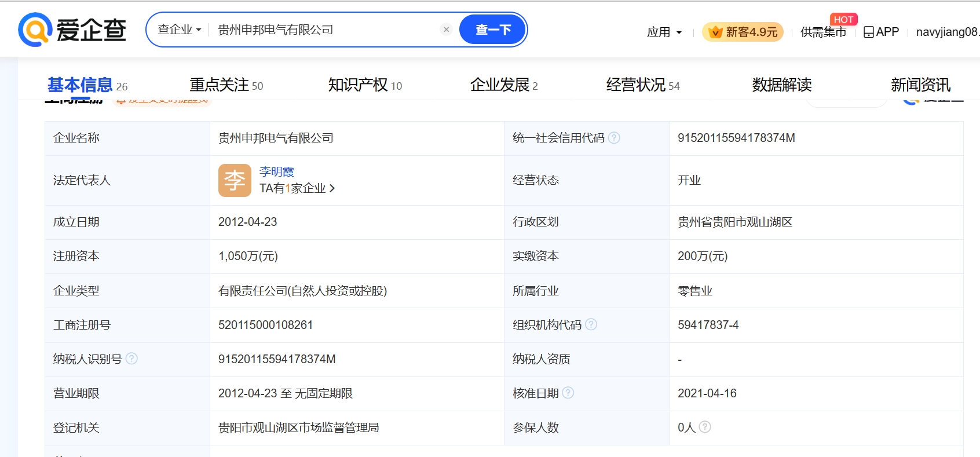The height and width of the screenshot is (457, 980).
Task: Select the credit code 91520115594178374M in 统一社会信用代码 row
Action: (736, 138)
